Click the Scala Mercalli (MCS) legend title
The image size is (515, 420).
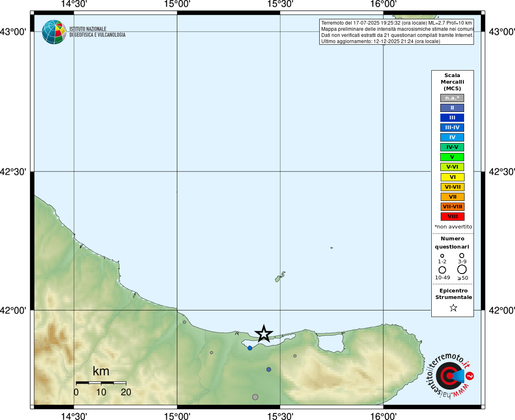point(452,82)
